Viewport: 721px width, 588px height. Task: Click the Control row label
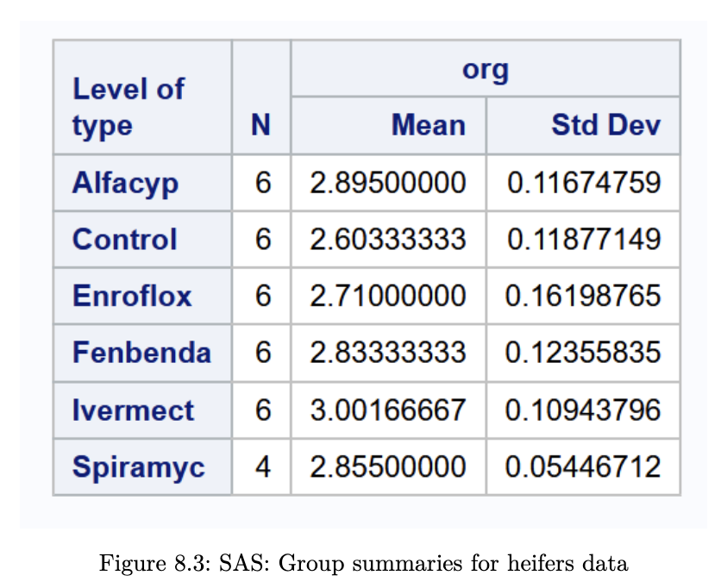click(x=125, y=239)
